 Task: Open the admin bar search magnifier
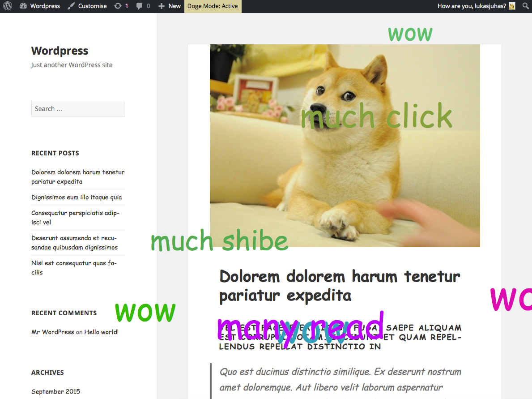click(x=525, y=6)
